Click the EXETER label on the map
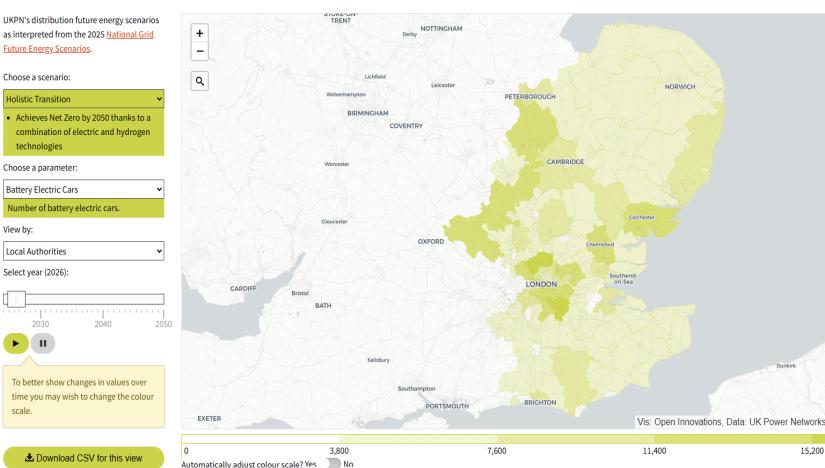The width and height of the screenshot is (825, 468). point(209,419)
